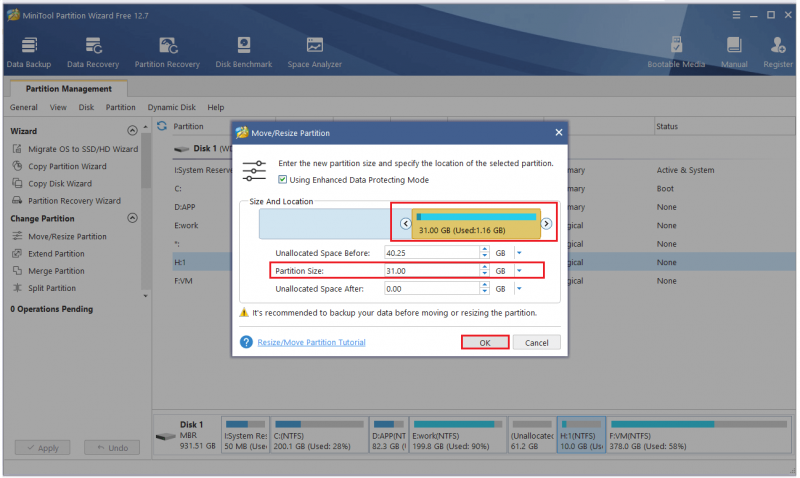This screenshot has width=800, height=478.
Task: Collapse the Change Partition section
Action: tap(132, 218)
